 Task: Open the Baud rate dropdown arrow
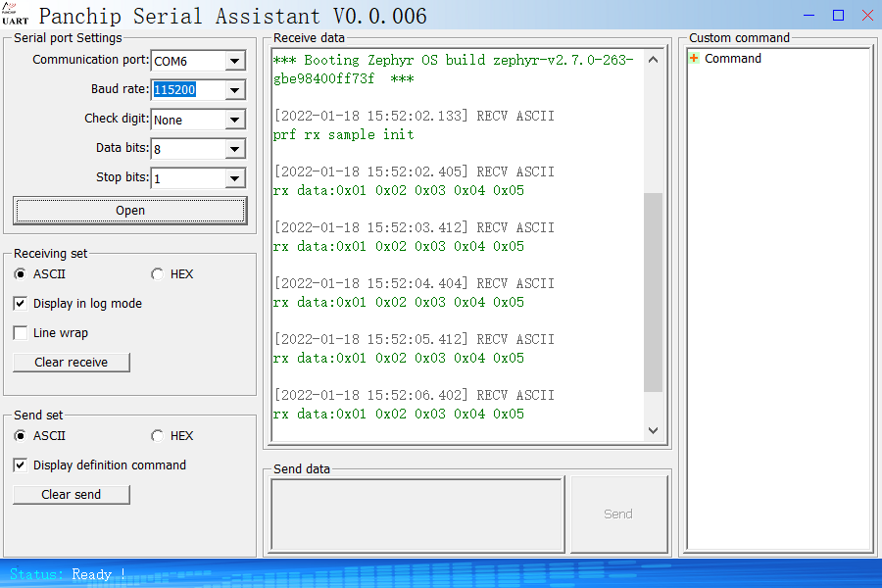click(x=235, y=90)
